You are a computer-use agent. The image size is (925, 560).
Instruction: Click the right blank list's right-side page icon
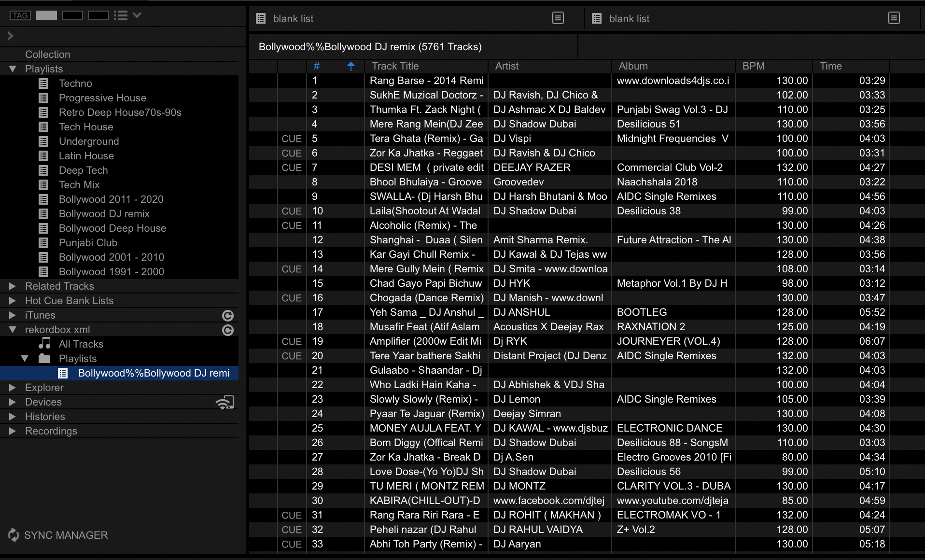point(894,18)
